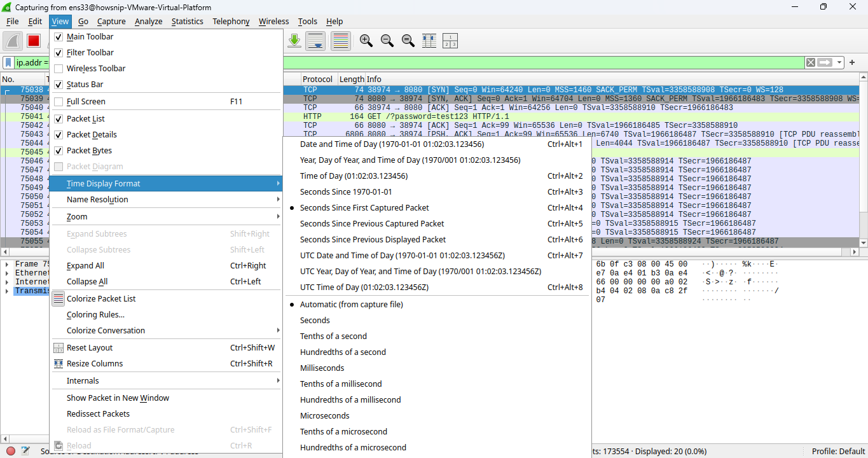Zoom out with the magnifier minus icon
This screenshot has width=868, height=458.
pos(387,41)
